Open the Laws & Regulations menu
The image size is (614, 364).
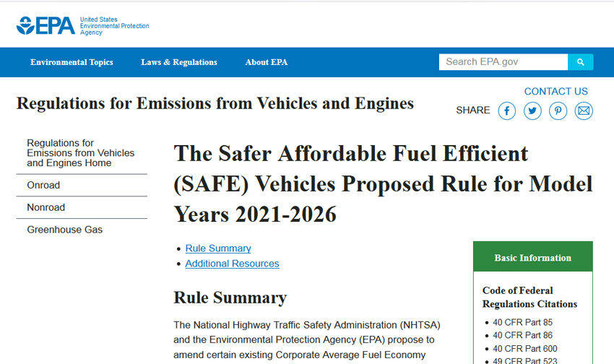[x=179, y=62]
